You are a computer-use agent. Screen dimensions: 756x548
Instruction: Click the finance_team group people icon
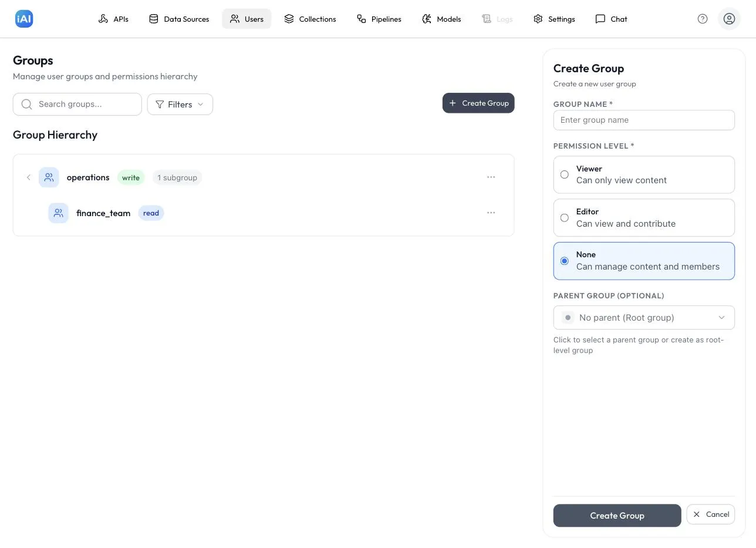(58, 213)
